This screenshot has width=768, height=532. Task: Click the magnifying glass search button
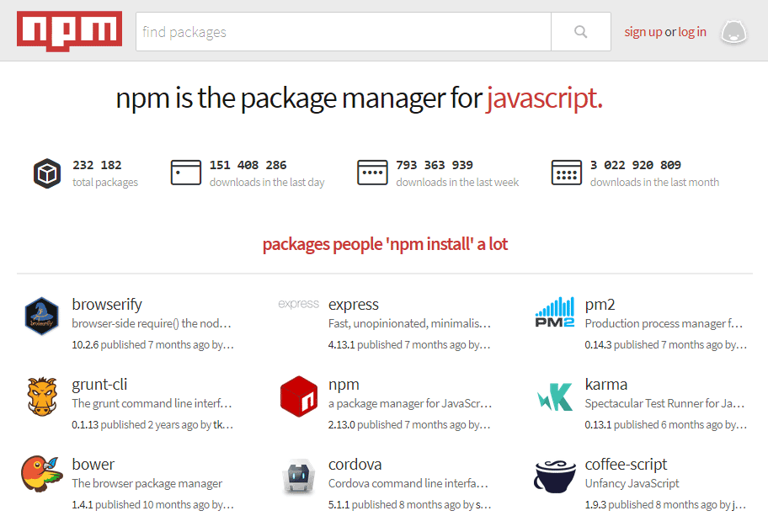581,32
